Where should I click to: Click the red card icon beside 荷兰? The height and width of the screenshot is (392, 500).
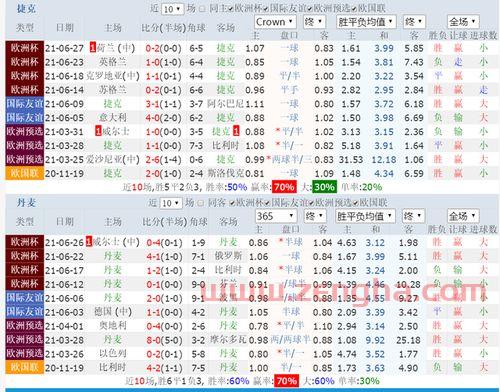tap(93, 48)
